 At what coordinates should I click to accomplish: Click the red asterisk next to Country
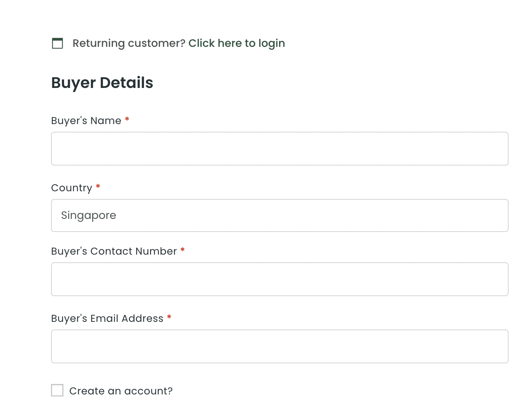(98, 187)
